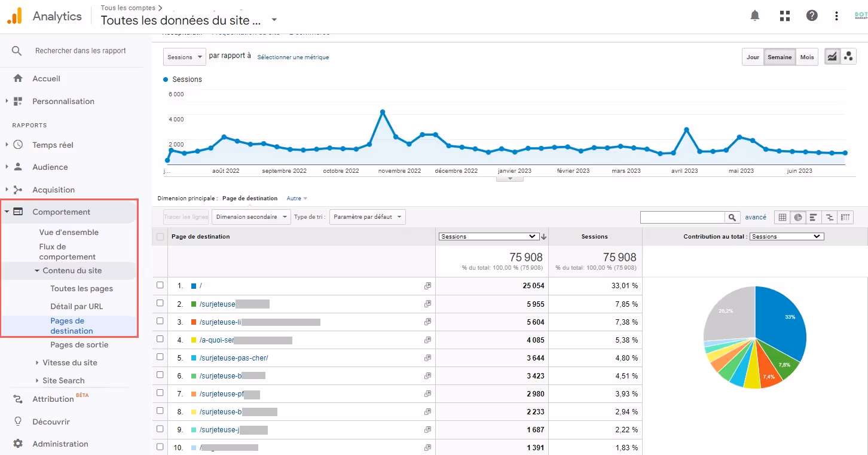This screenshot has height=455, width=868.
Task: Click the notifications bell icon
Action: click(754, 16)
